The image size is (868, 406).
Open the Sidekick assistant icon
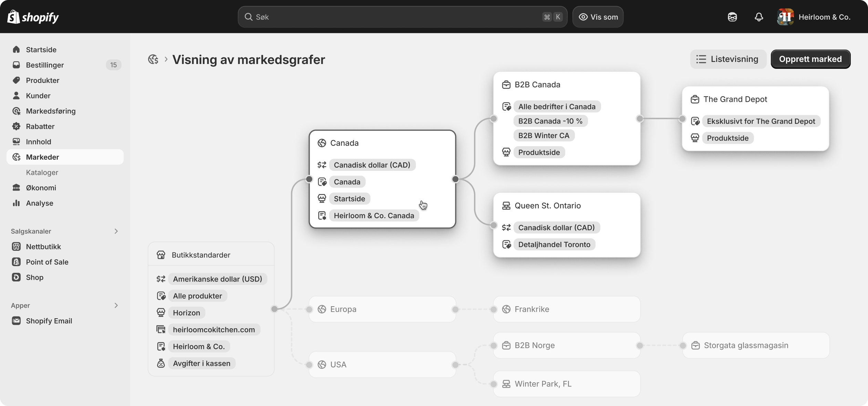coord(732,17)
